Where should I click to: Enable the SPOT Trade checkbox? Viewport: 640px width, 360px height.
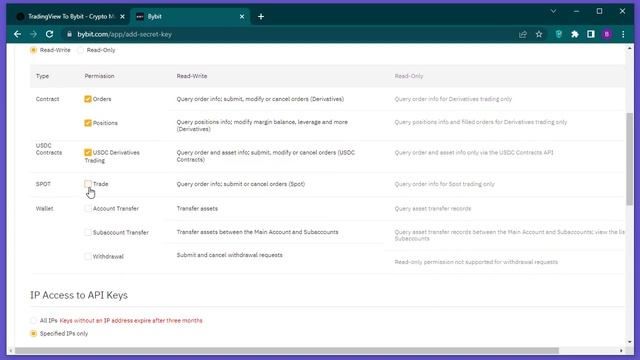click(x=88, y=184)
